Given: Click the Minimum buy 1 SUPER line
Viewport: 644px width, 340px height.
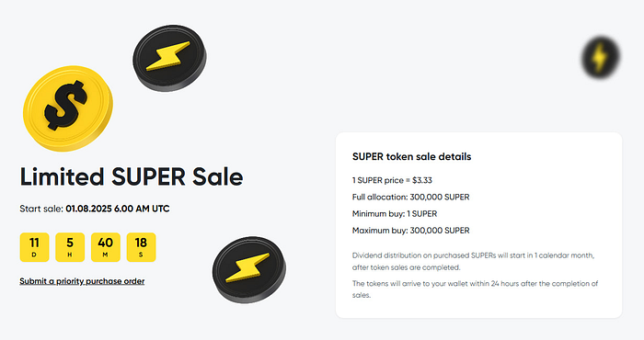Looking at the screenshot, I should (x=395, y=214).
